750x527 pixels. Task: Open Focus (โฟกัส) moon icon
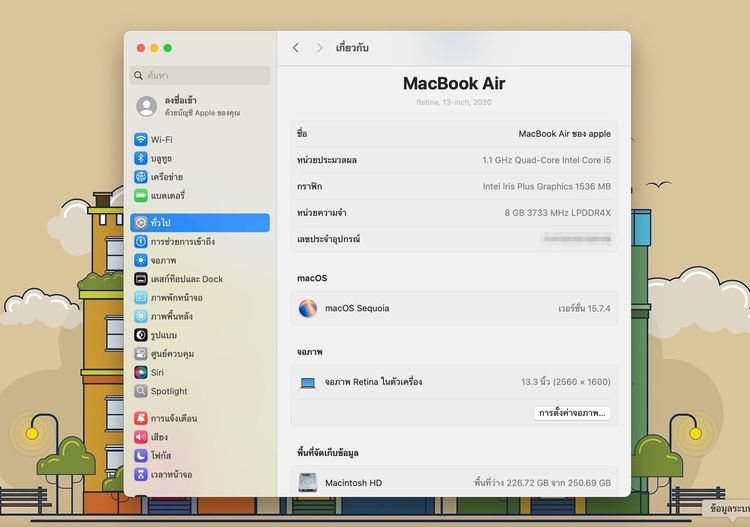(x=141, y=455)
